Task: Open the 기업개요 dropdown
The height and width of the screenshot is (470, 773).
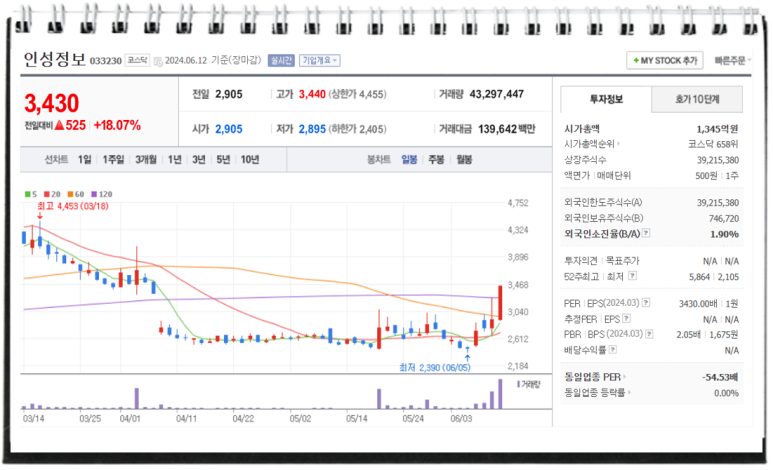Action: pyautogui.click(x=319, y=61)
